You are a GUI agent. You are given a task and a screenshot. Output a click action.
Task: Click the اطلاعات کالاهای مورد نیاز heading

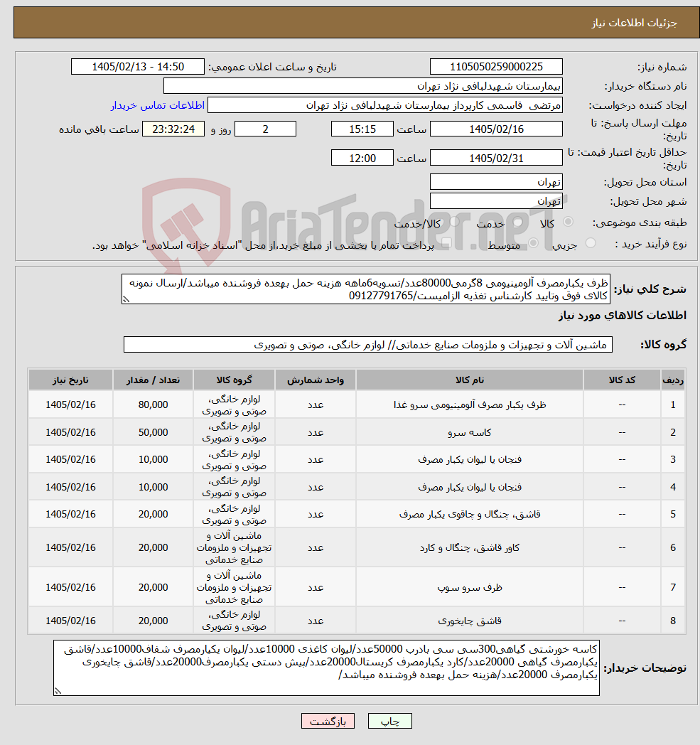coord(623,316)
